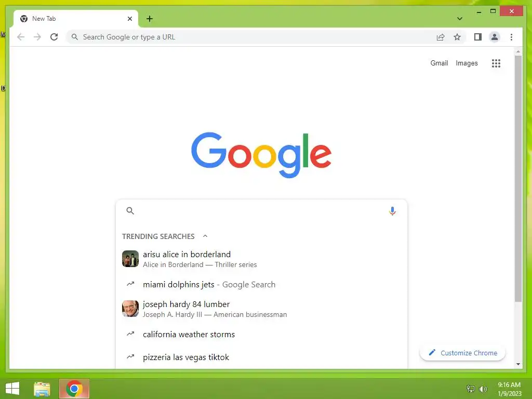Click the trending arrow beside miami dolphins jets
Viewport: 532px width, 399px height.
130,284
